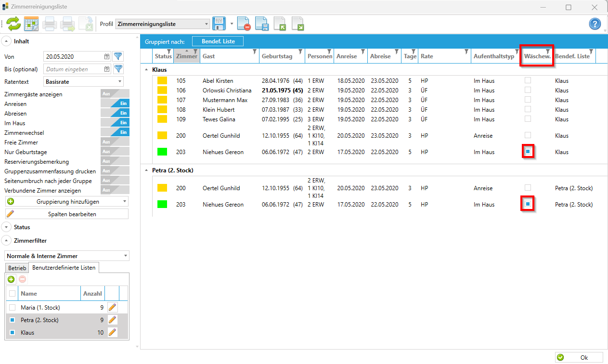
Task: Open the Gruppierung hinzufügen dropdown
Action: click(66, 201)
